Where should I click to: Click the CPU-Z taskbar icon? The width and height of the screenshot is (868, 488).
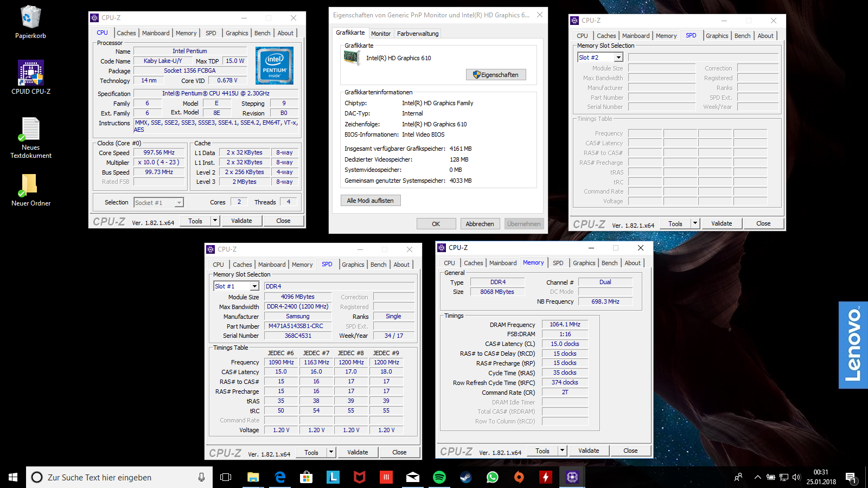click(572, 477)
